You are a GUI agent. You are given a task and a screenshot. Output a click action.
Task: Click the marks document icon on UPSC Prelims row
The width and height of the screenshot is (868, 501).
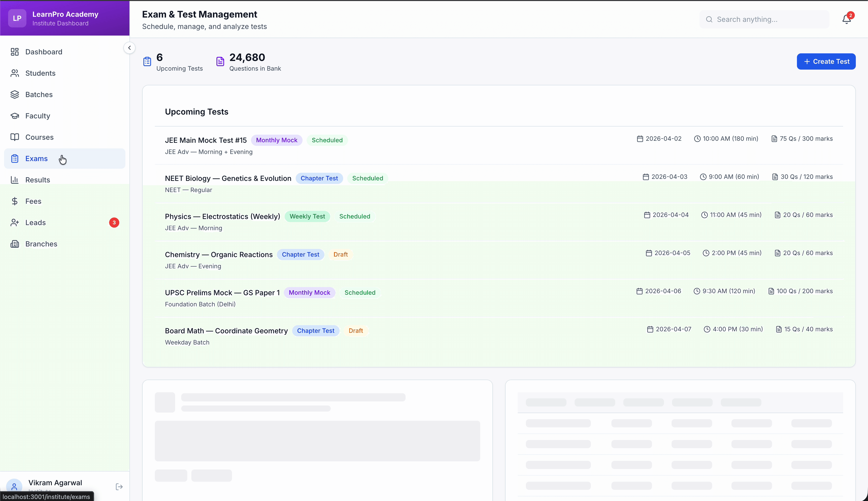(x=771, y=291)
